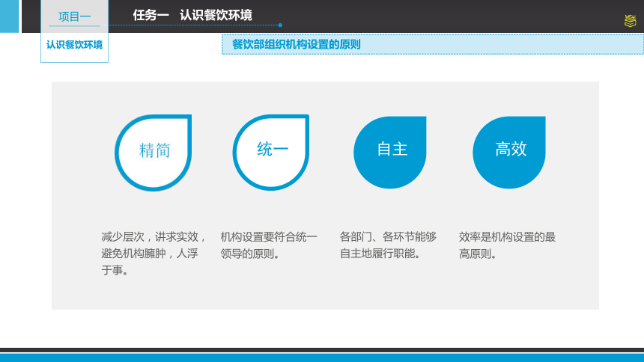Click the yellow book stack icon
The image size is (644, 362).
(630, 21)
